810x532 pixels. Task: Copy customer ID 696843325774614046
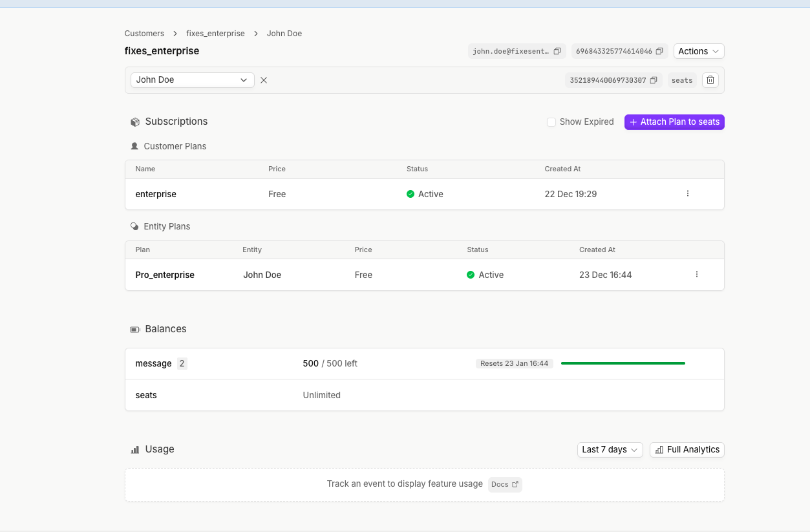(x=659, y=51)
